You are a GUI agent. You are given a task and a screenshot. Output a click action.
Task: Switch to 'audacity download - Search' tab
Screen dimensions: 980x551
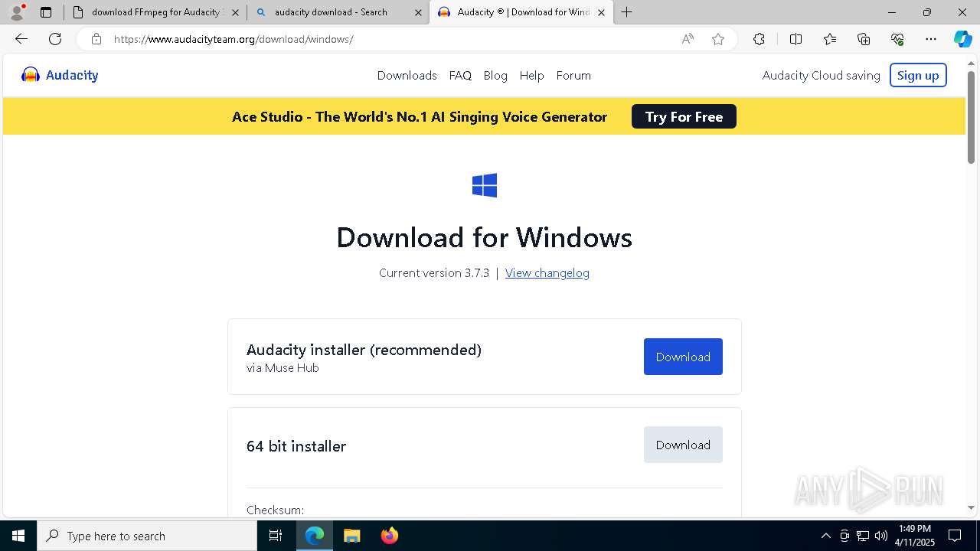click(338, 12)
